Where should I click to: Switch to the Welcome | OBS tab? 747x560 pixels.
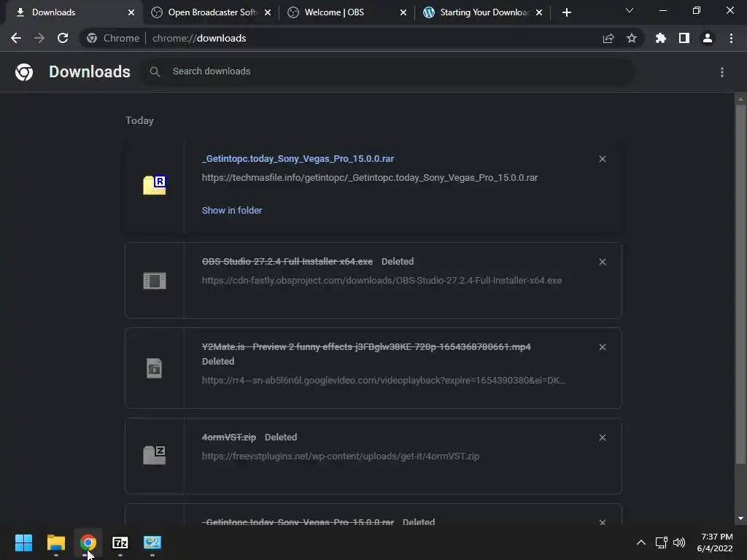(x=347, y=12)
